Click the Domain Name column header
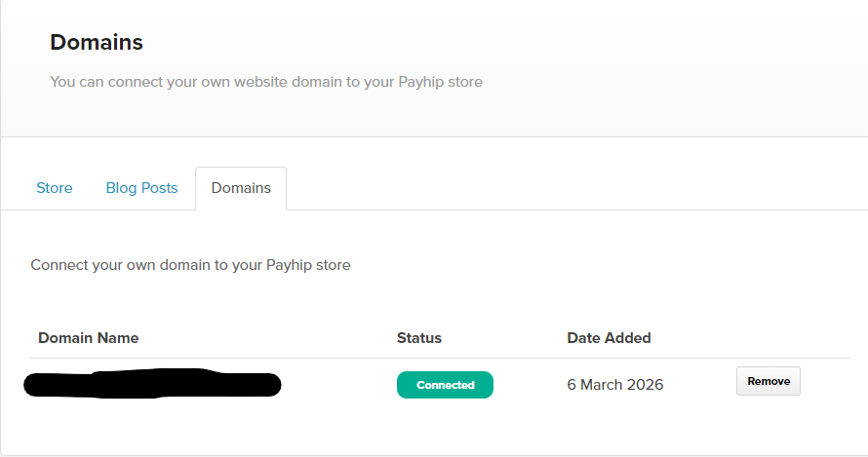Image resolution: width=868 pixels, height=457 pixels. (x=88, y=338)
